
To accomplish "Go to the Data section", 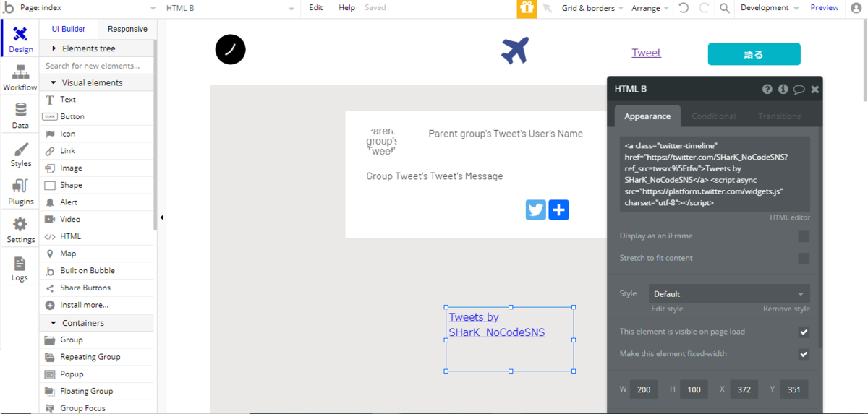I will click(x=20, y=116).
